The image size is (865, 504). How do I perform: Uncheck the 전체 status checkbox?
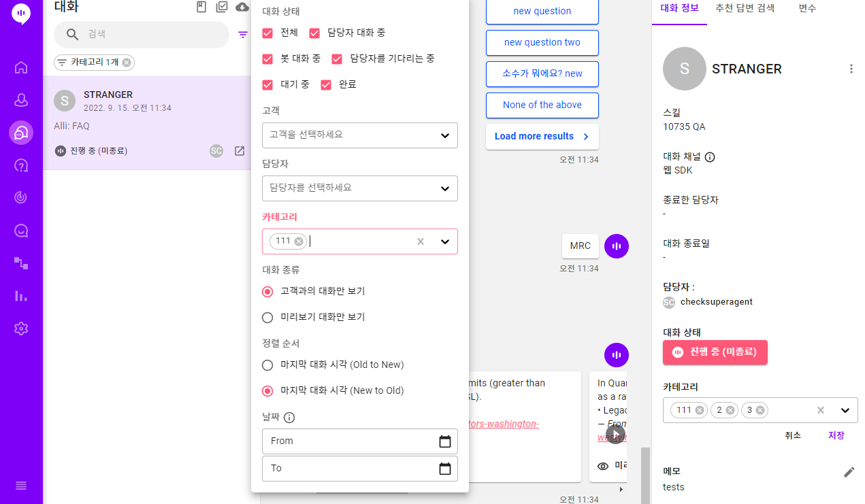pyautogui.click(x=267, y=33)
